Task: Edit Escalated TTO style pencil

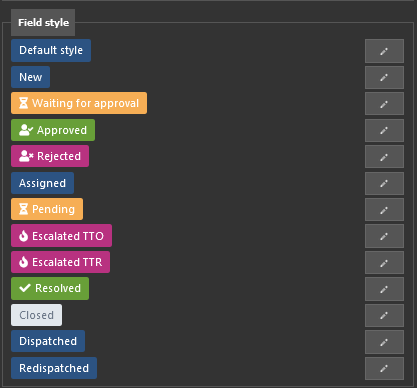Action: tap(384, 236)
